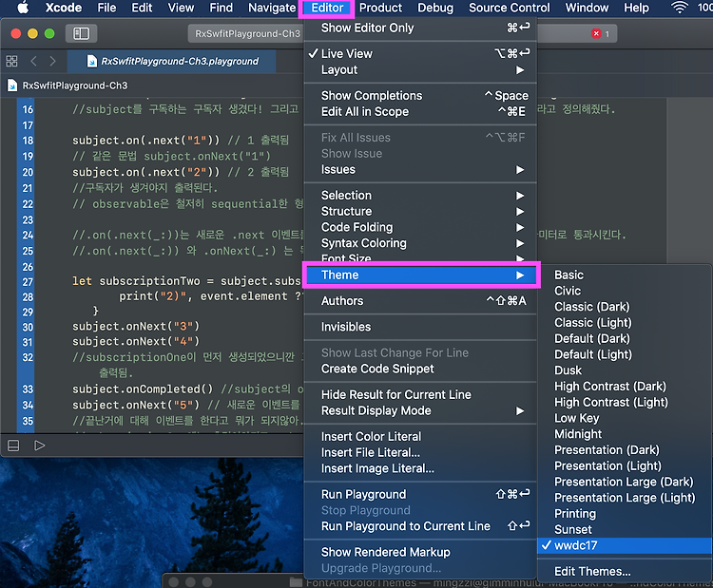Toggle Show Rendered Markup
Image resolution: width=713 pixels, height=588 pixels.
pyautogui.click(x=419, y=552)
